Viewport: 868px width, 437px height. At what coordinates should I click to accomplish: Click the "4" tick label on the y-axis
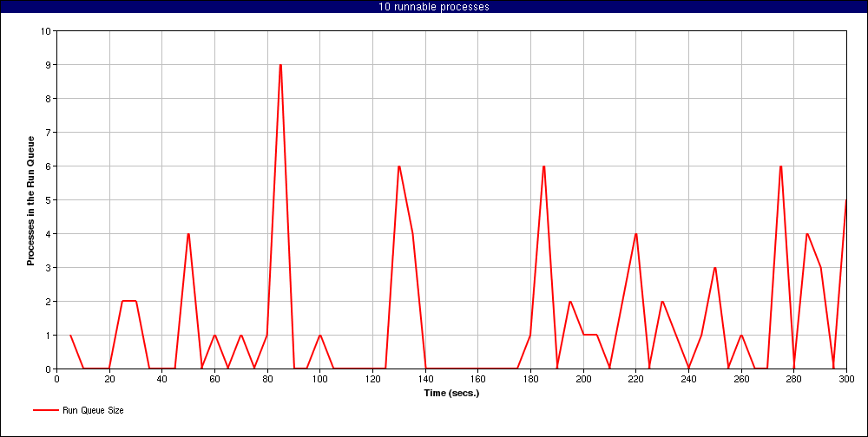[x=49, y=233]
